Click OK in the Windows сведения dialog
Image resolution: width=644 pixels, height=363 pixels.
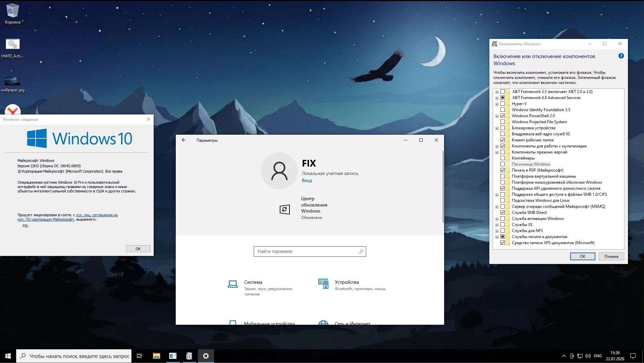pyautogui.click(x=138, y=248)
